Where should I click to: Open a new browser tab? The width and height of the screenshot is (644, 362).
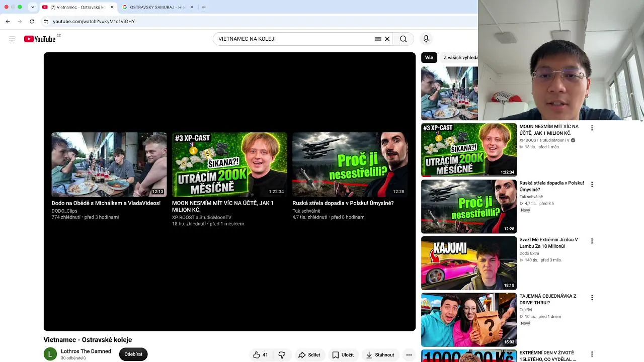point(204,7)
